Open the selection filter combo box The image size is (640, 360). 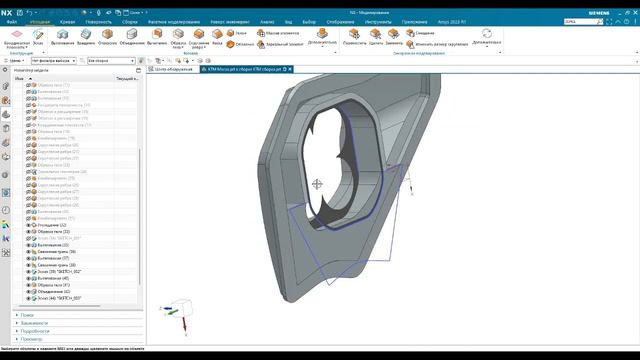click(54, 61)
